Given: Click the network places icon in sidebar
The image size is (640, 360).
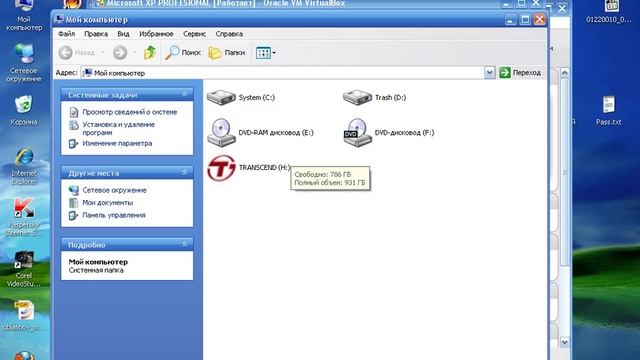Looking at the screenshot, I should coord(73,190).
